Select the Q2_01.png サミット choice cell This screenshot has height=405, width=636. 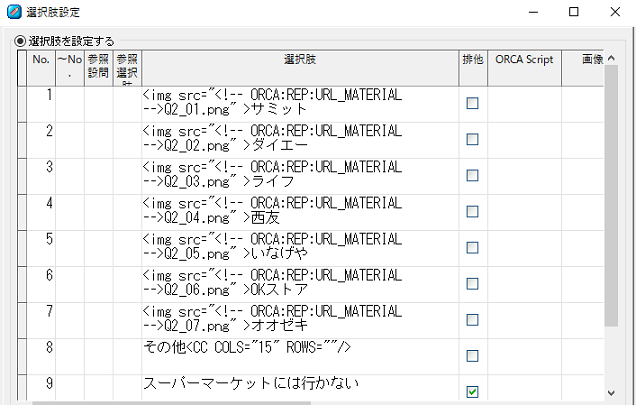click(300, 104)
